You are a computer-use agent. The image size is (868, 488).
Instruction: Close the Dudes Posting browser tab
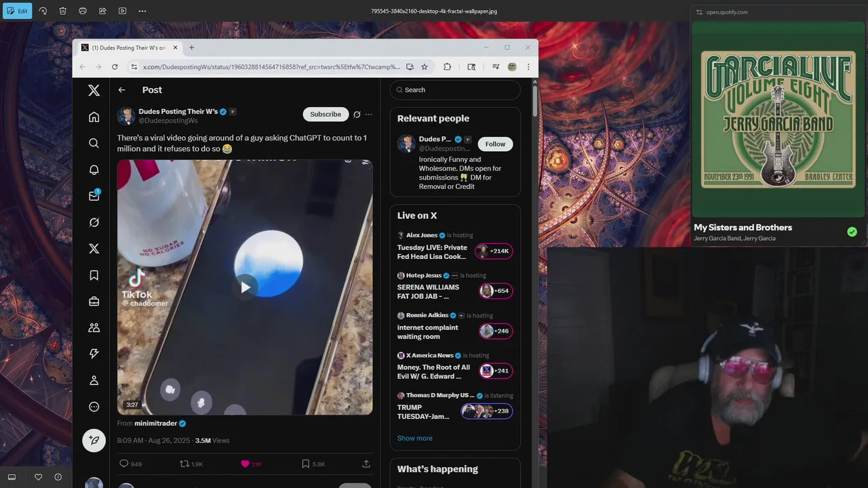coord(176,47)
